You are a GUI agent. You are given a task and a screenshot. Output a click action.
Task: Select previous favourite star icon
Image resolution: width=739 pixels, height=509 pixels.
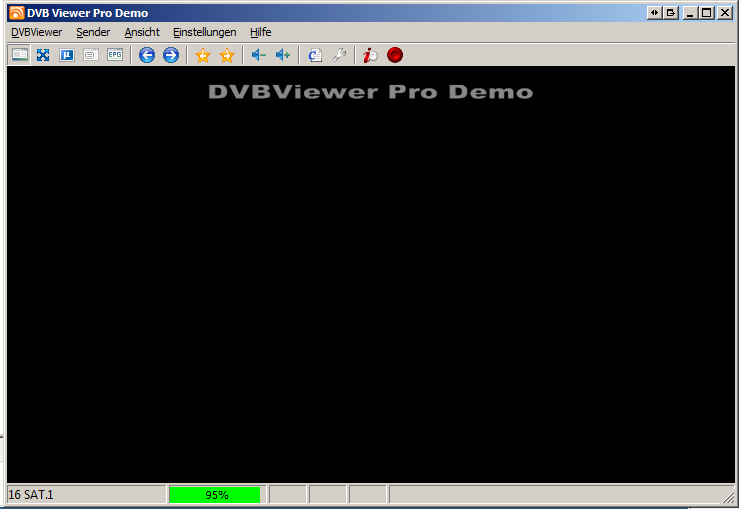[x=203, y=55]
